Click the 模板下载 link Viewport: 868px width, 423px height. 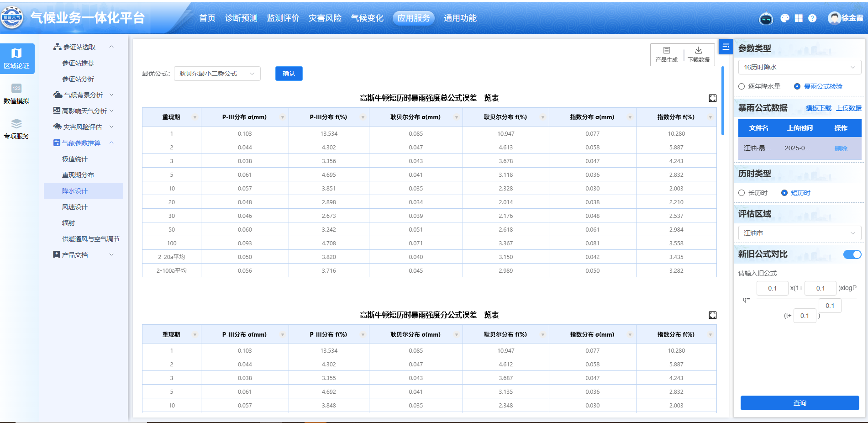point(818,108)
